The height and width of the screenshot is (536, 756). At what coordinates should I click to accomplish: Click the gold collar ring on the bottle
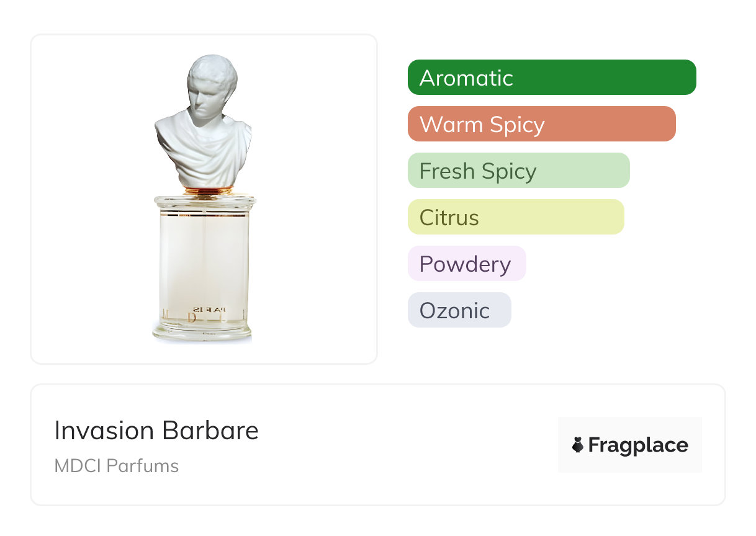tap(208, 190)
